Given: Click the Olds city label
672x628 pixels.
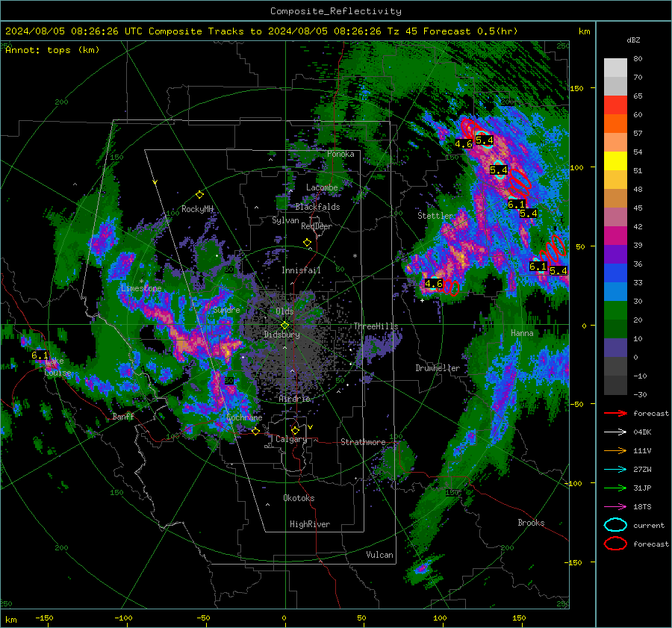Looking at the screenshot, I should (x=284, y=311).
